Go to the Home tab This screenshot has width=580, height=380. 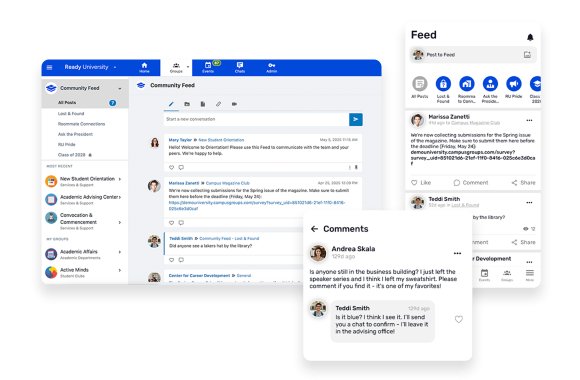tap(144, 67)
